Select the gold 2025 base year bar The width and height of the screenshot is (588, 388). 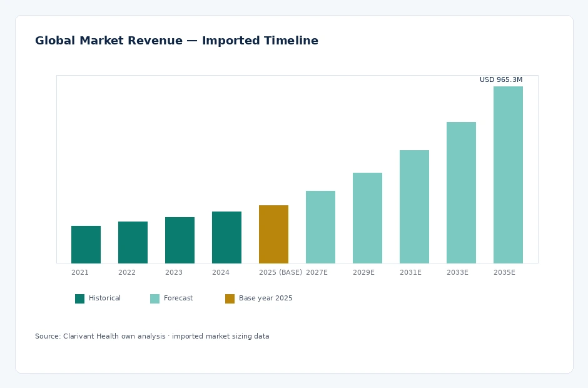coord(273,234)
